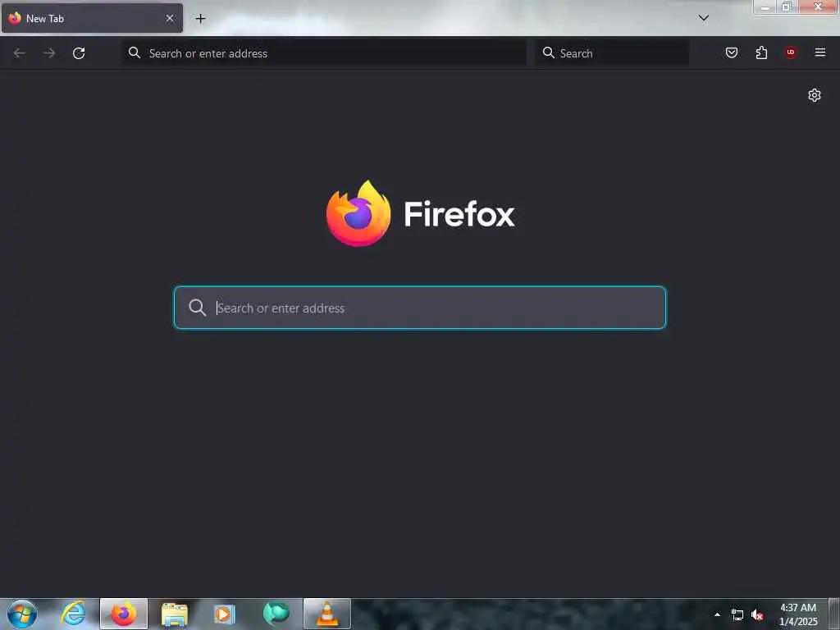Click the Back navigation arrow
This screenshot has width=840, height=630.
[x=20, y=53]
